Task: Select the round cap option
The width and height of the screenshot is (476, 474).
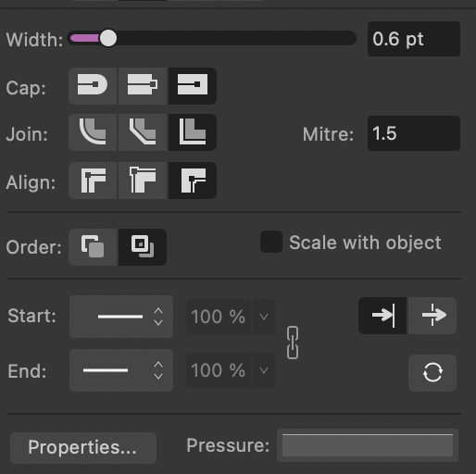Action: coord(93,86)
